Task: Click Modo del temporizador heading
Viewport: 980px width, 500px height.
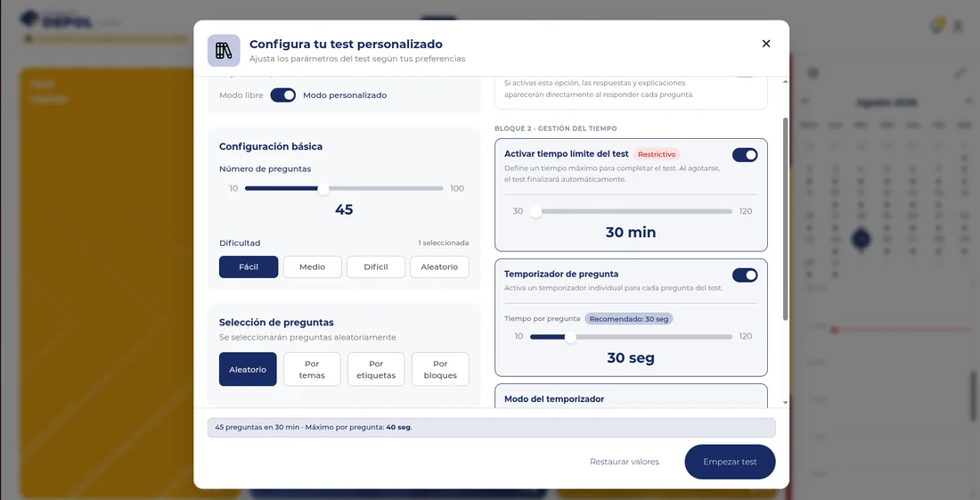Action: click(x=554, y=398)
